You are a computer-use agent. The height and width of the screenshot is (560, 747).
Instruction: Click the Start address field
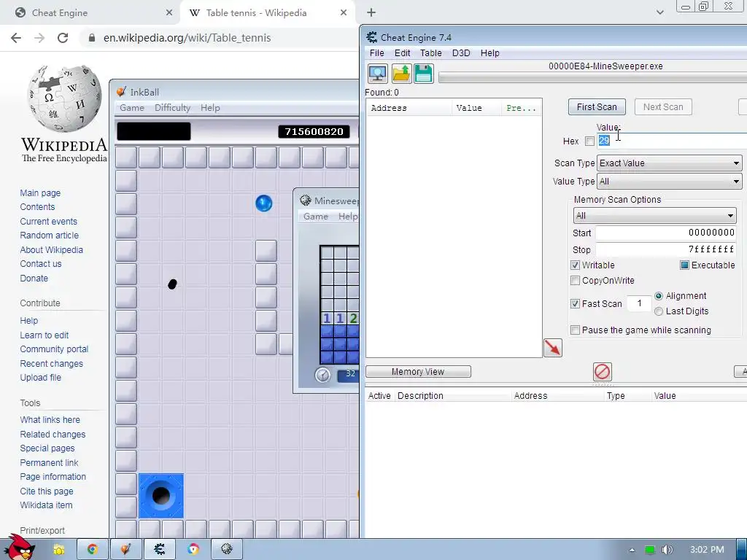(665, 233)
